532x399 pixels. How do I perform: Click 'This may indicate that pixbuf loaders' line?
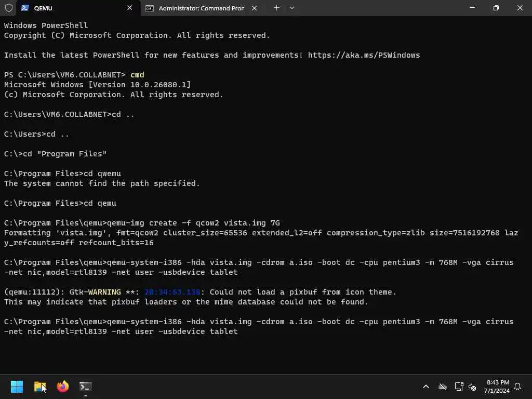186,302
